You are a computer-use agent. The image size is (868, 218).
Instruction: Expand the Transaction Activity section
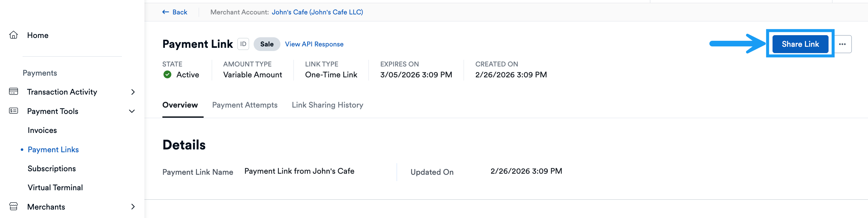(133, 92)
